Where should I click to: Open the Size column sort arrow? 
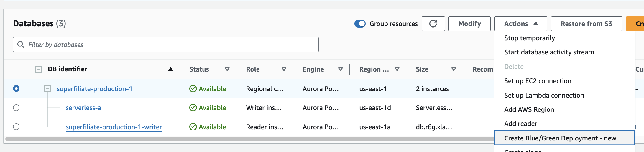[454, 69]
